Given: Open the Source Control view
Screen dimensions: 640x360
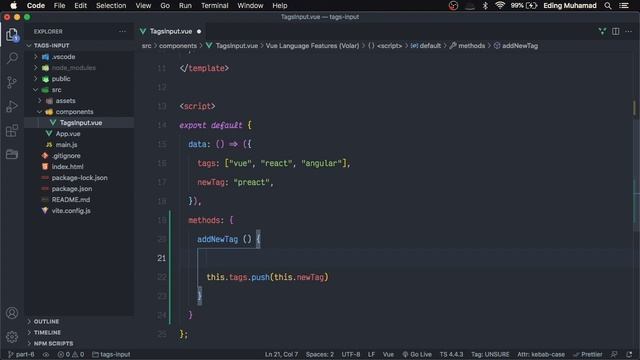Looking at the screenshot, I should click(12, 82).
